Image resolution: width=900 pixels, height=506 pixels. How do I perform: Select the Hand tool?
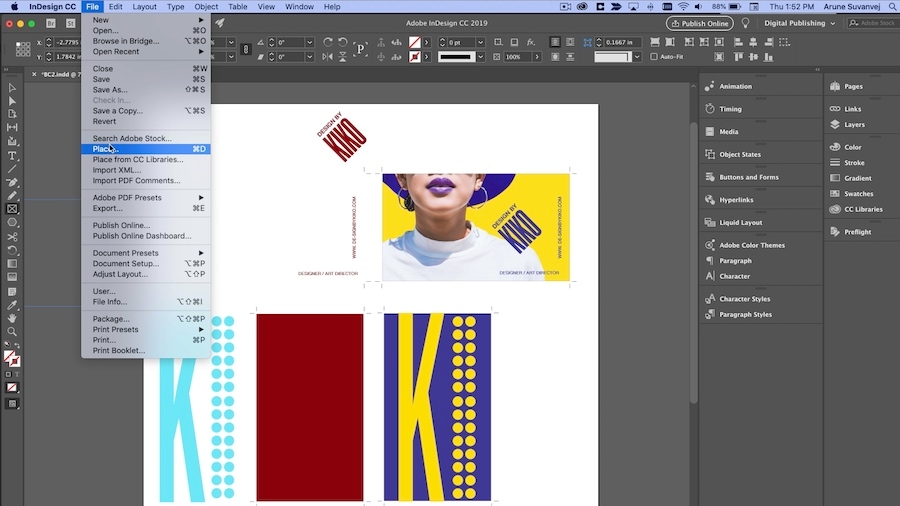[x=12, y=318]
